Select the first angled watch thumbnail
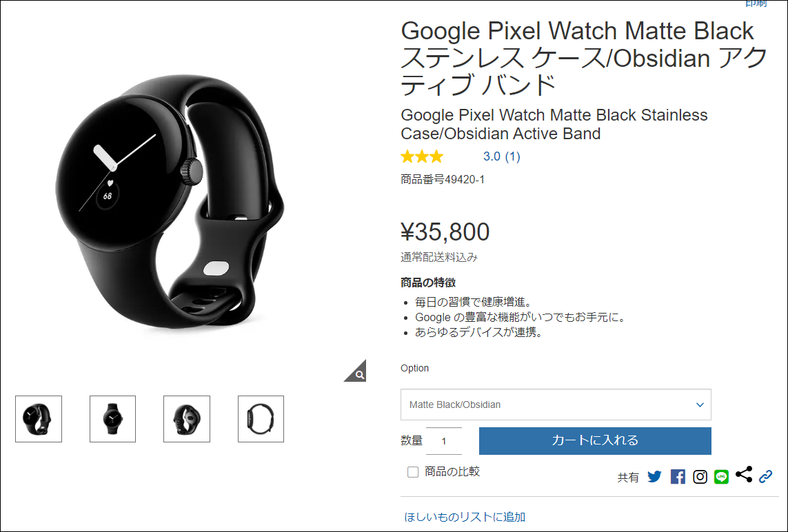This screenshot has width=788, height=532. 39,419
